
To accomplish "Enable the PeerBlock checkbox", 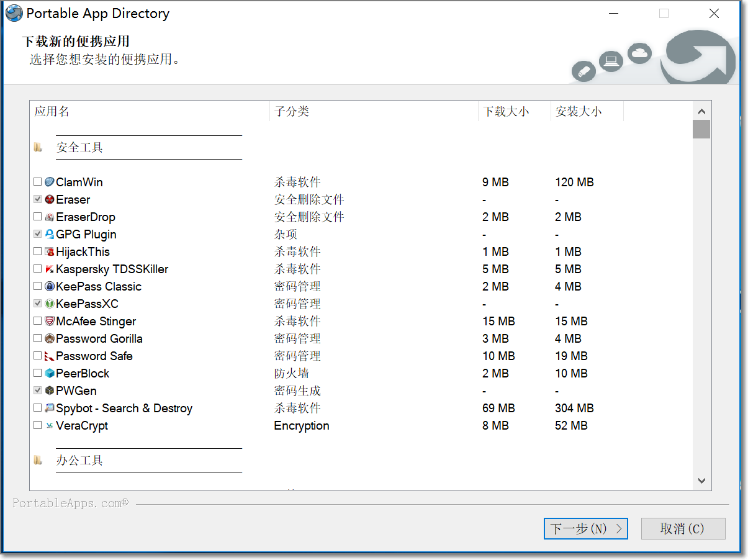I will point(38,373).
